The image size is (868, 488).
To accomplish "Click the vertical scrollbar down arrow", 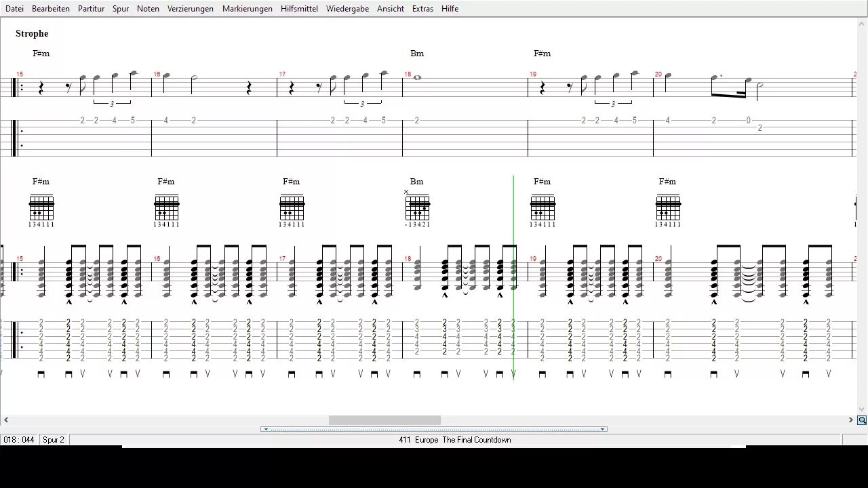I will point(862,409).
